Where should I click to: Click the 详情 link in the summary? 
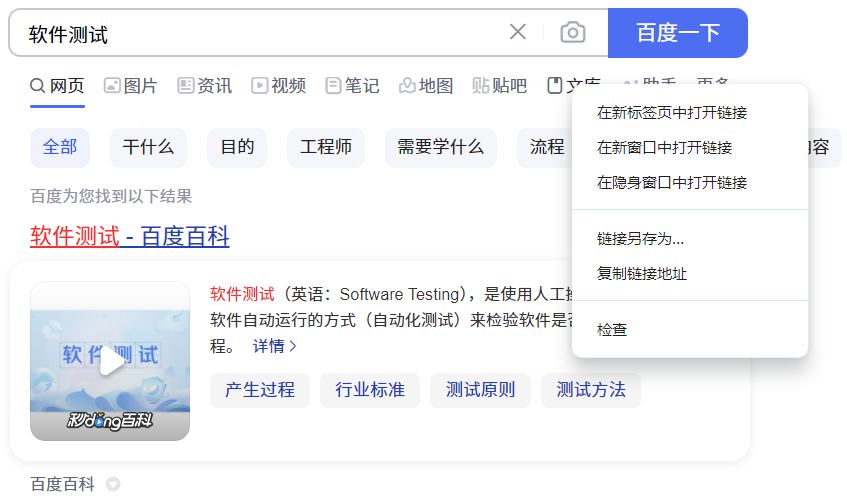click(274, 346)
